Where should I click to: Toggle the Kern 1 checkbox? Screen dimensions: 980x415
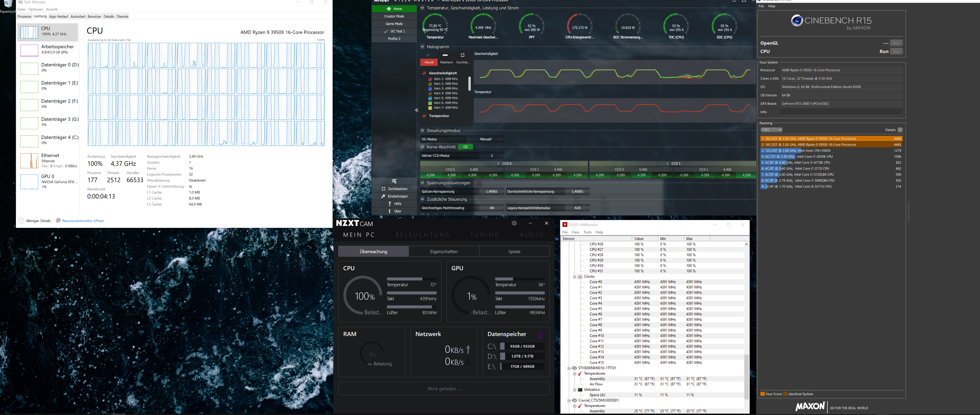pos(430,79)
